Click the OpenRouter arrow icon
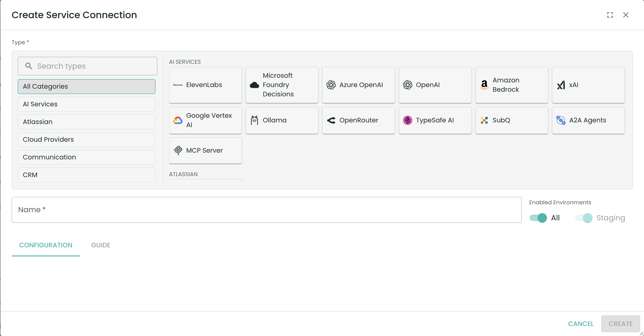 [x=331, y=120]
